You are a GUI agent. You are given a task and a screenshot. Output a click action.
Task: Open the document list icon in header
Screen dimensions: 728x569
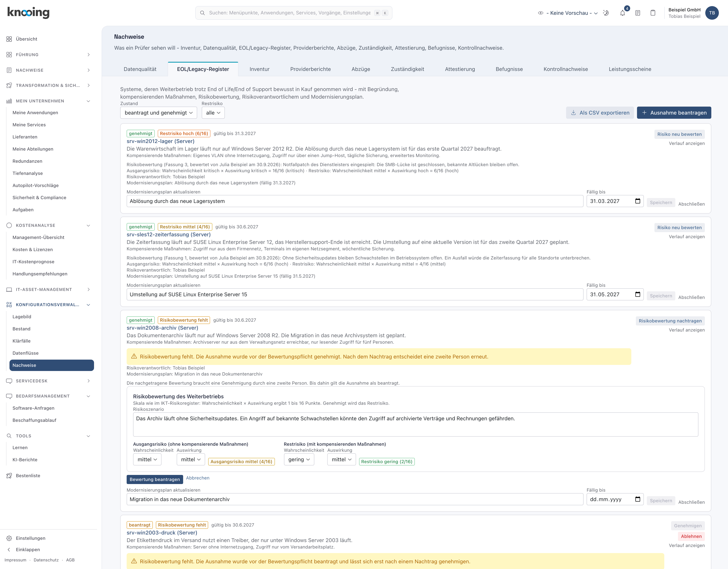tap(638, 13)
